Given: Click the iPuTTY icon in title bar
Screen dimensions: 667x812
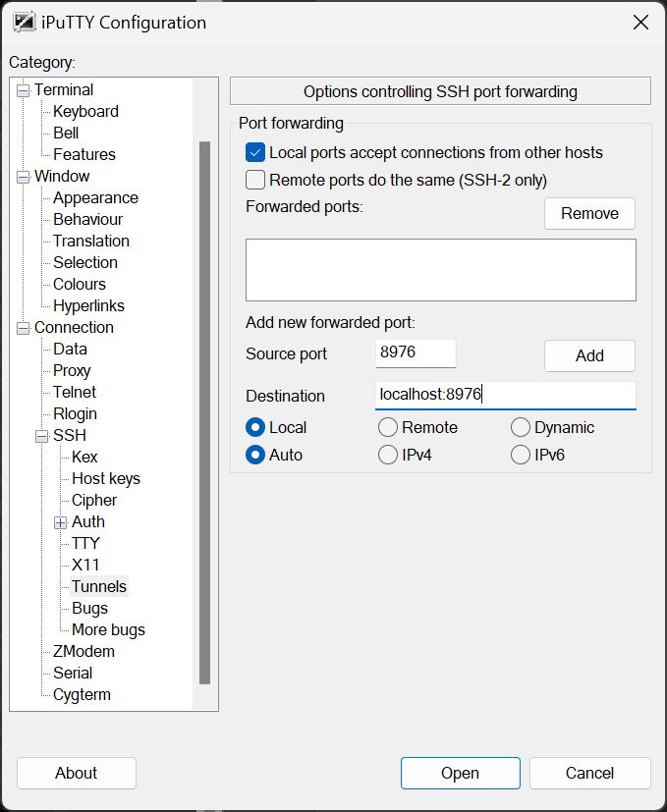Looking at the screenshot, I should coord(24,23).
